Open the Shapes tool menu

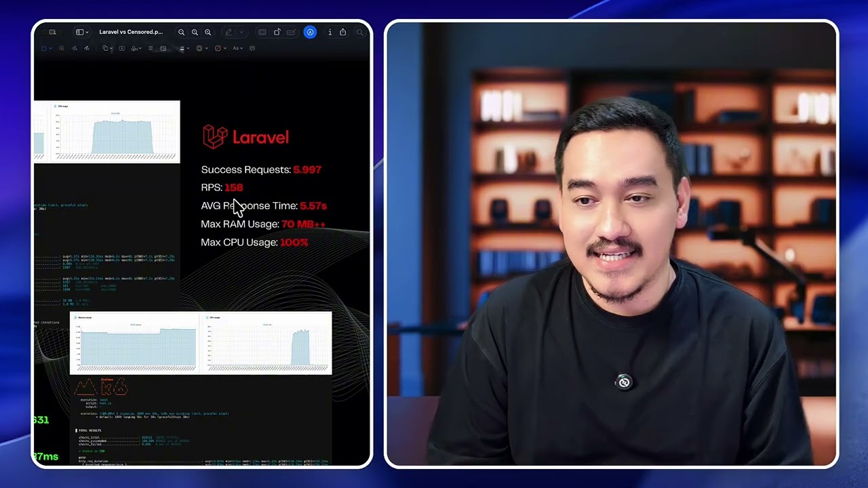click(x=107, y=48)
